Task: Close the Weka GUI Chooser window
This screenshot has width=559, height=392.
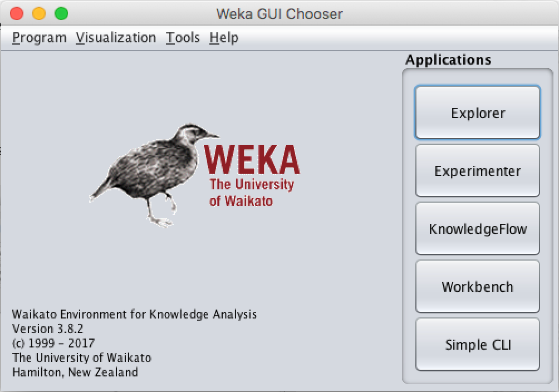Action: [17, 13]
